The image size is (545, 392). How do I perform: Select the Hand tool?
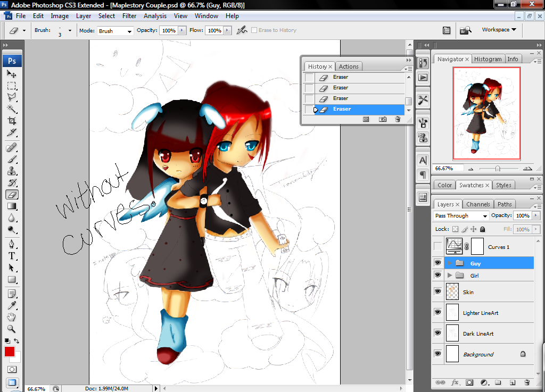(x=12, y=317)
